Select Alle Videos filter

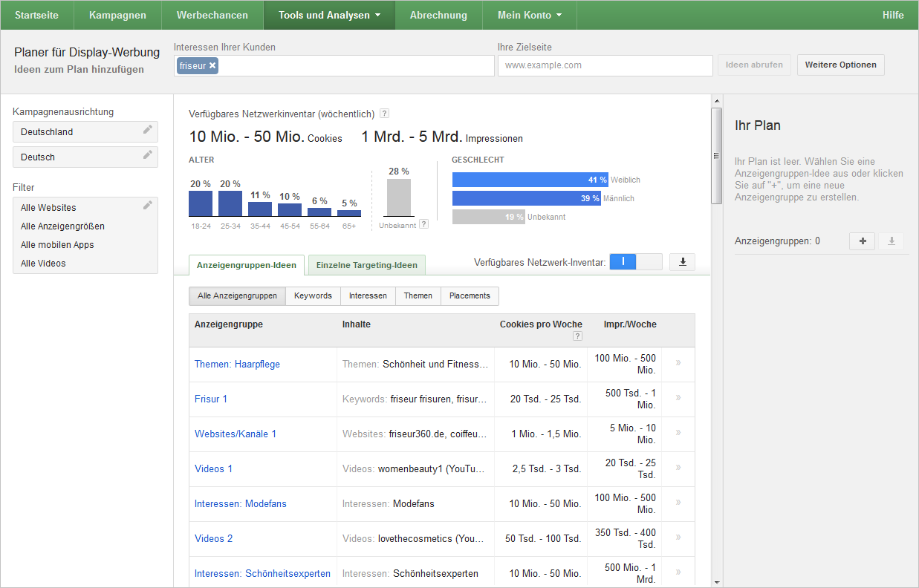click(43, 264)
